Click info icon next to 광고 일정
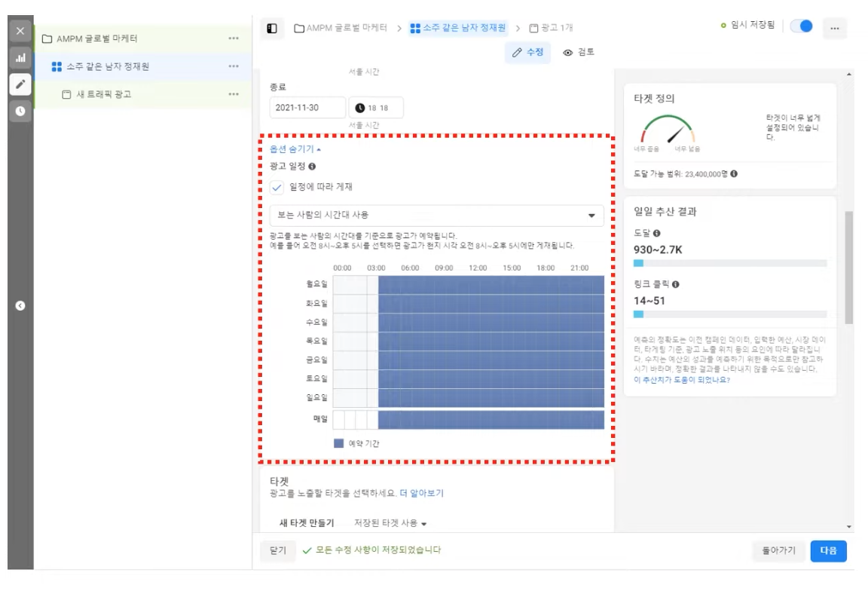Image resolution: width=868 pixels, height=591 pixels. (x=312, y=166)
